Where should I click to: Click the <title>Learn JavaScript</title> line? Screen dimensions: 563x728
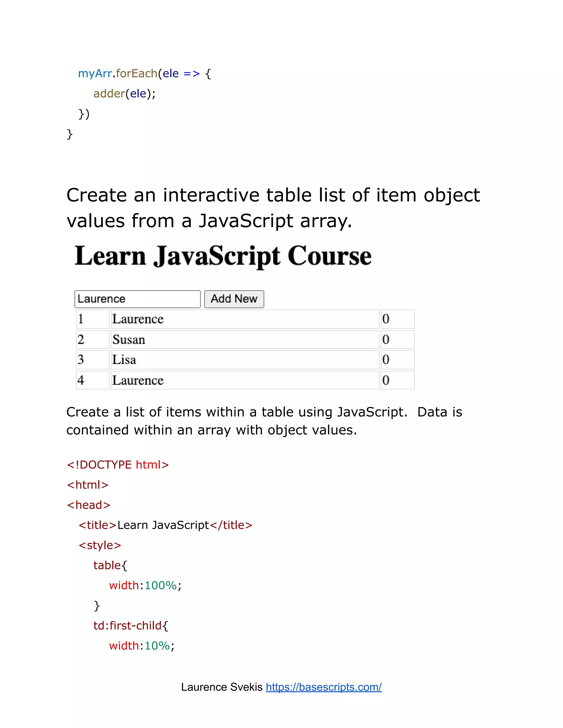click(165, 525)
